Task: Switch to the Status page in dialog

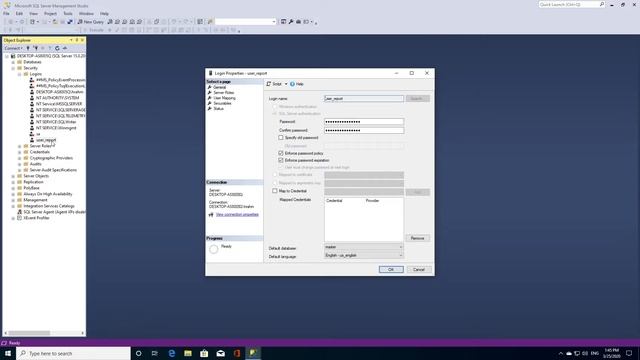Action: pyautogui.click(x=218, y=109)
